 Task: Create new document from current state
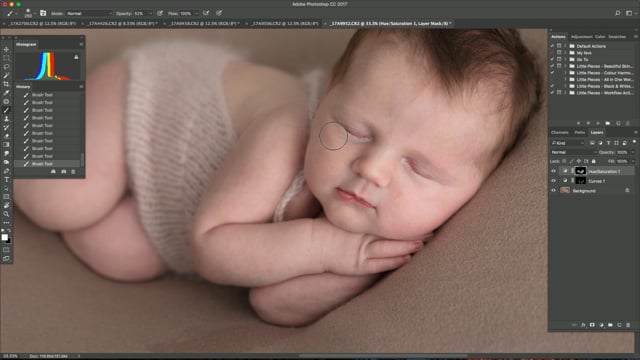53,172
